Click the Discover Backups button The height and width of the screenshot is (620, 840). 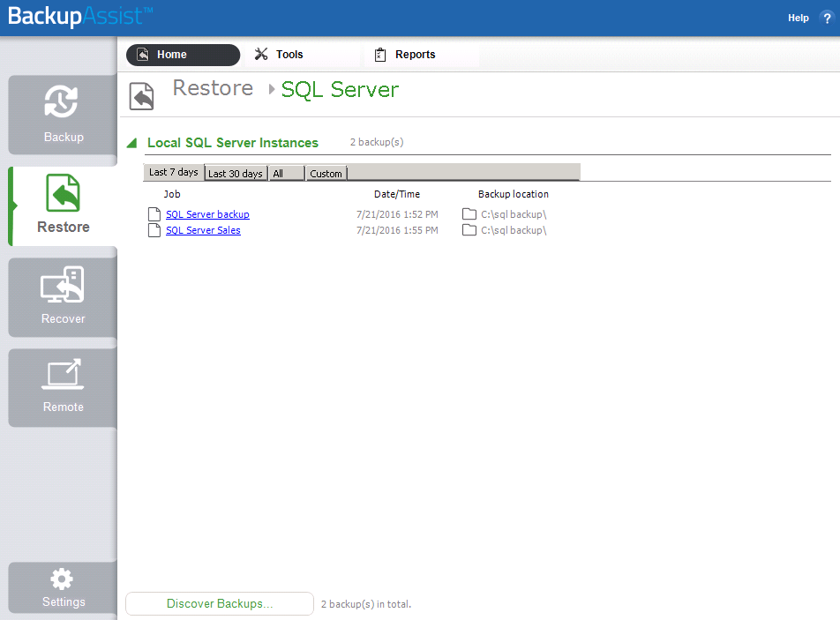(220, 603)
